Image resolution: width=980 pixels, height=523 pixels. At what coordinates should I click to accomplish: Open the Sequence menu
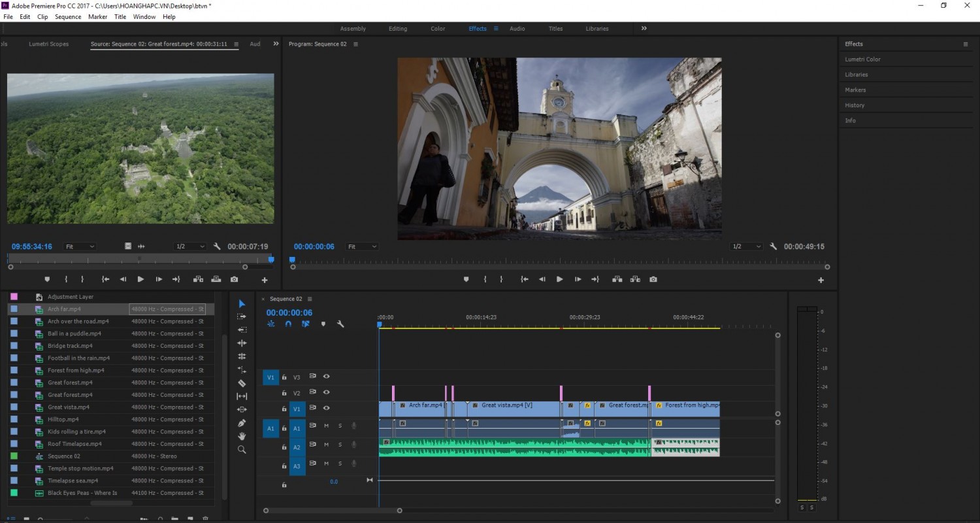pyautogui.click(x=68, y=17)
